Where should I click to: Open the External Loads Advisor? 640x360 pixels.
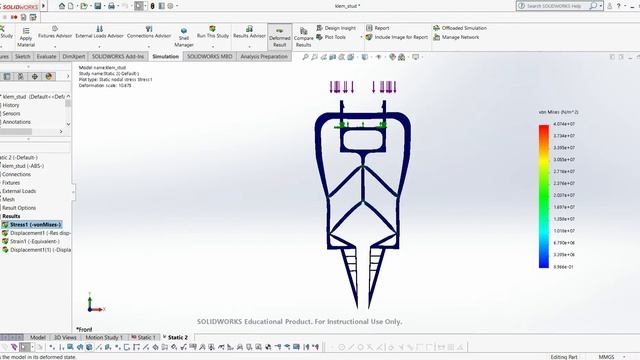(x=99, y=32)
